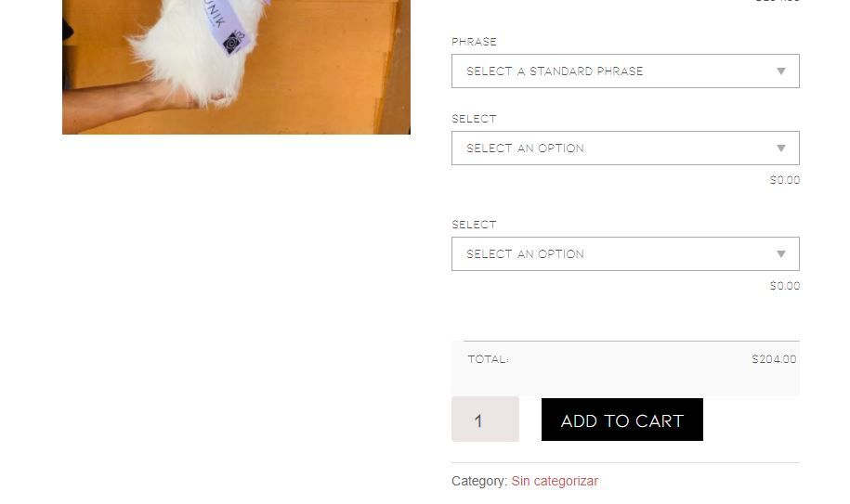Click the arrow icon in Phrase dropdown
Image resolution: width=850 pixels, height=504 pixels.
pos(780,71)
